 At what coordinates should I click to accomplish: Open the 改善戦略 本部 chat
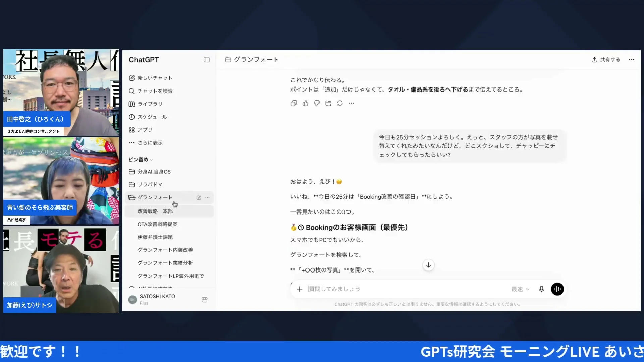point(169,211)
